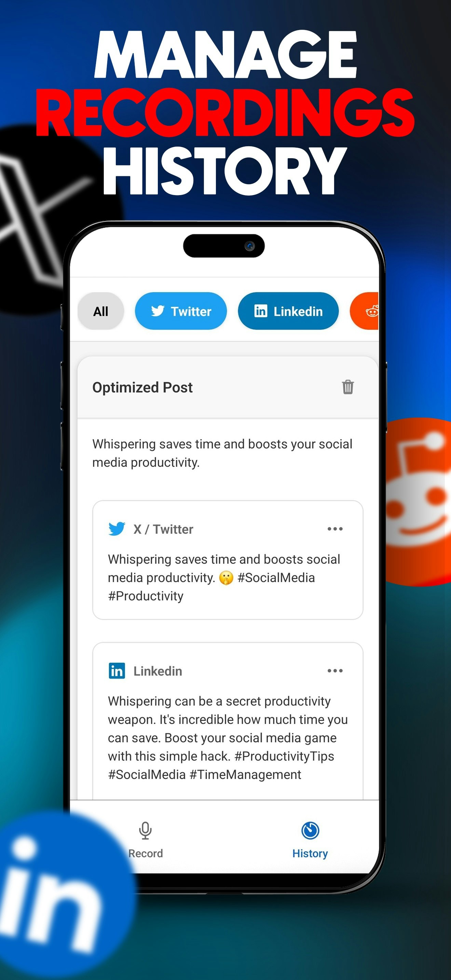Click the Twitter bird icon in post card
The height and width of the screenshot is (980, 451).
[117, 529]
